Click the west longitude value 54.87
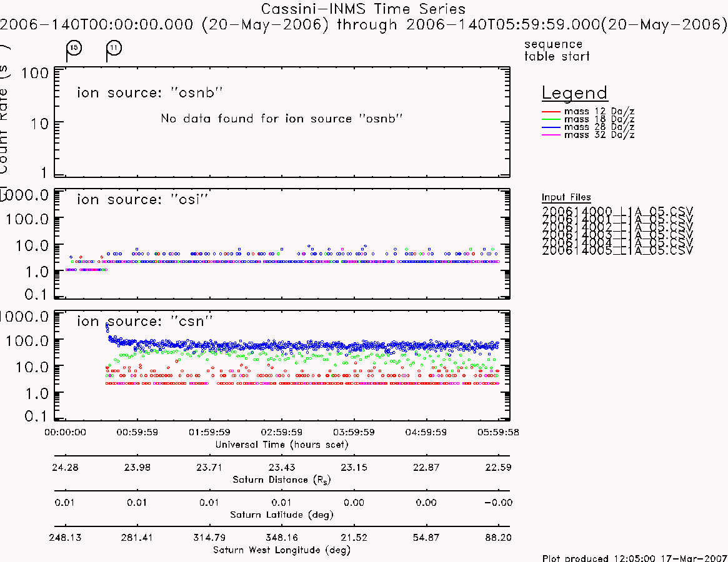 click(x=426, y=538)
